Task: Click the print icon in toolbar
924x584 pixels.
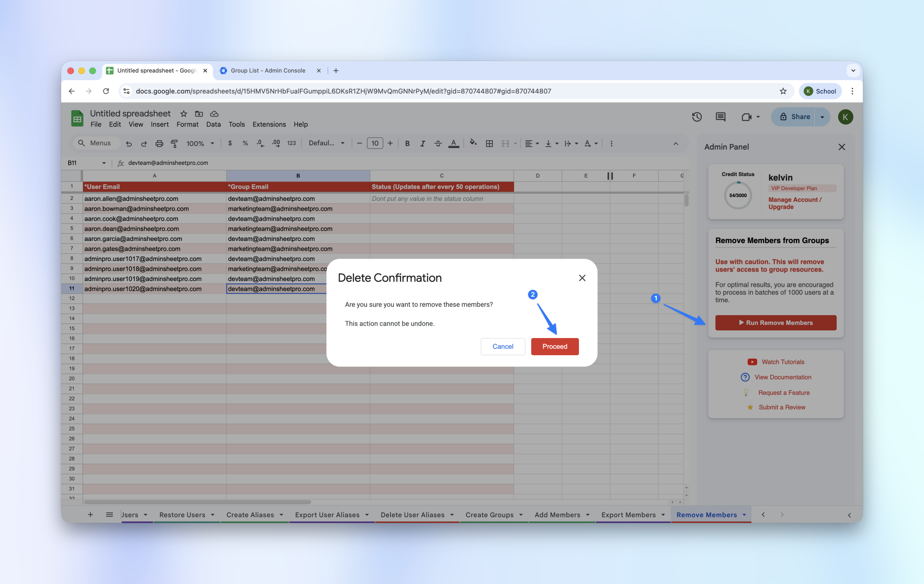Action: click(x=159, y=144)
